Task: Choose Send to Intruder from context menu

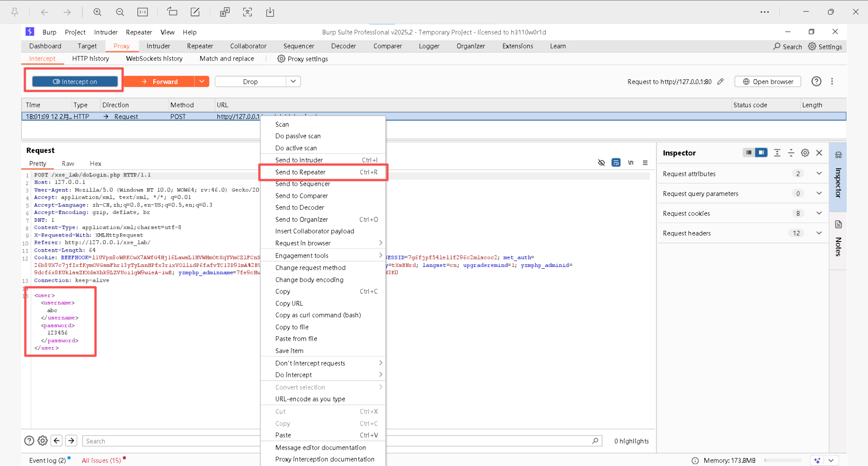Action: 323,160
